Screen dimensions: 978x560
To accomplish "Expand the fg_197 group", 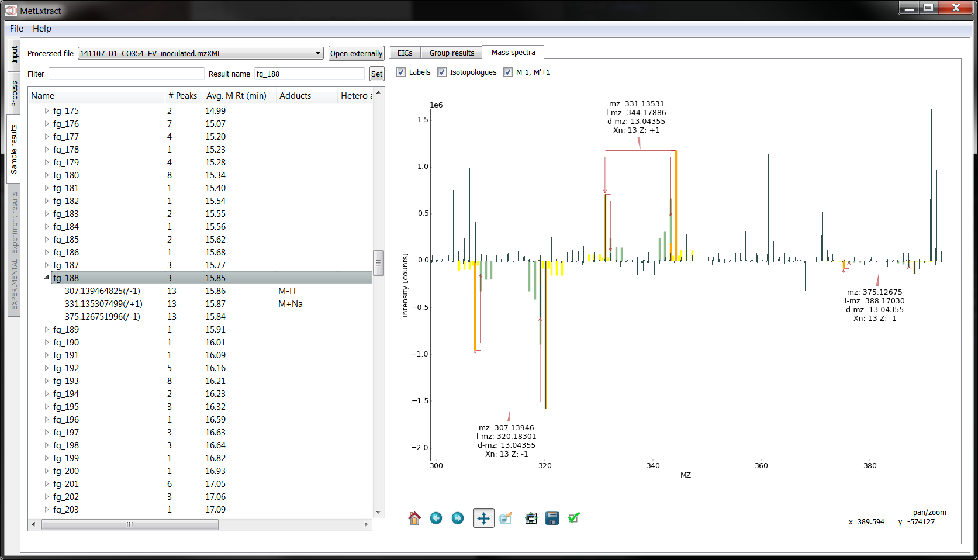I will click(46, 432).
